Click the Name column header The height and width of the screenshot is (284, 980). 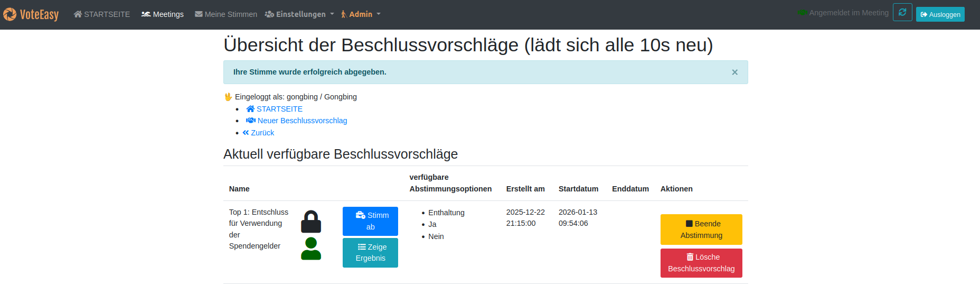click(239, 189)
